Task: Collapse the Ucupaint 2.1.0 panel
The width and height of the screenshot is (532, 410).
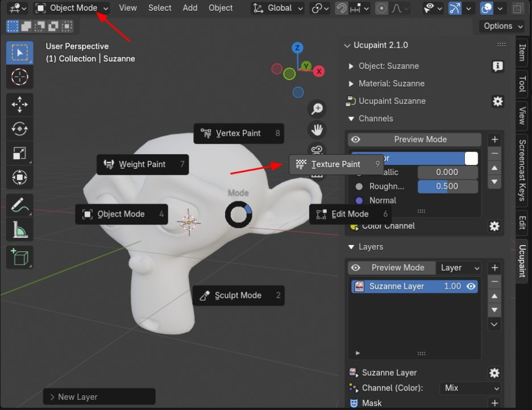Action: [347, 45]
